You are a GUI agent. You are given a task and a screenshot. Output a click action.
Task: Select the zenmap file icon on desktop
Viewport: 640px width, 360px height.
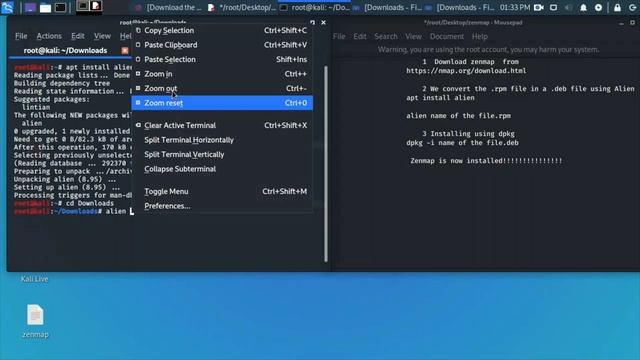click(x=35, y=315)
